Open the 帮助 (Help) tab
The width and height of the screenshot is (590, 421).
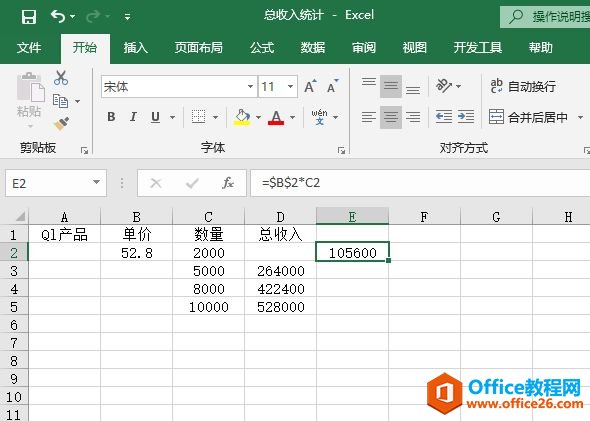pos(540,48)
